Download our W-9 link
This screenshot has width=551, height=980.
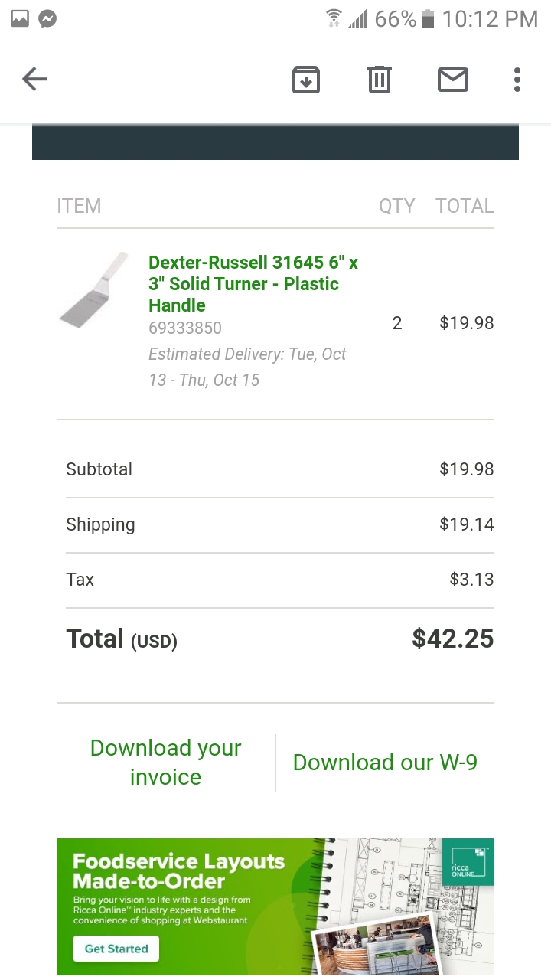pos(385,763)
